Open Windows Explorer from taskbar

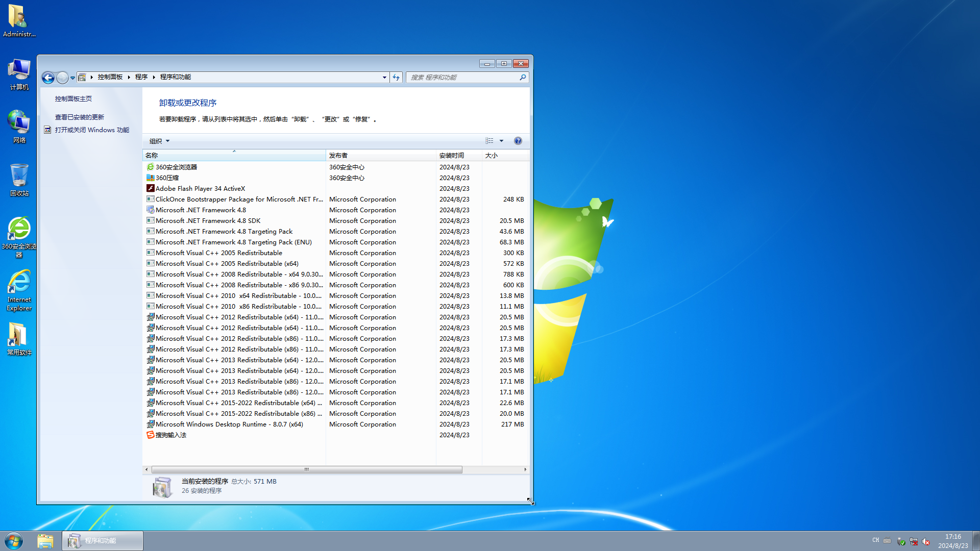[x=45, y=541]
